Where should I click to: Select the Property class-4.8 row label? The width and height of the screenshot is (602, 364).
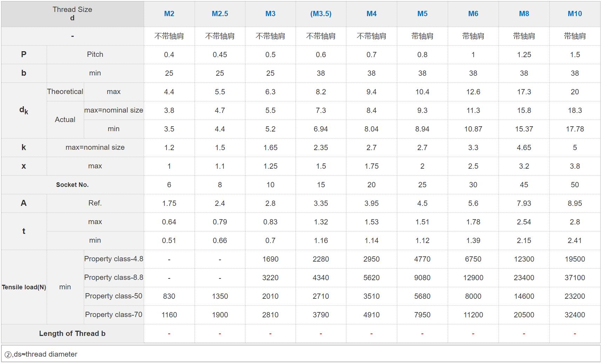coord(114,259)
